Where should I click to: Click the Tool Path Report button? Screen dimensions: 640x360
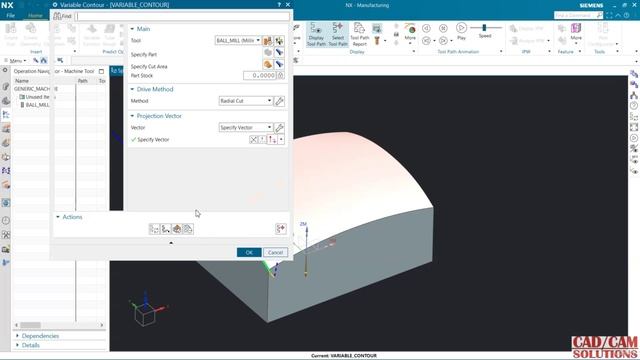tap(360, 34)
